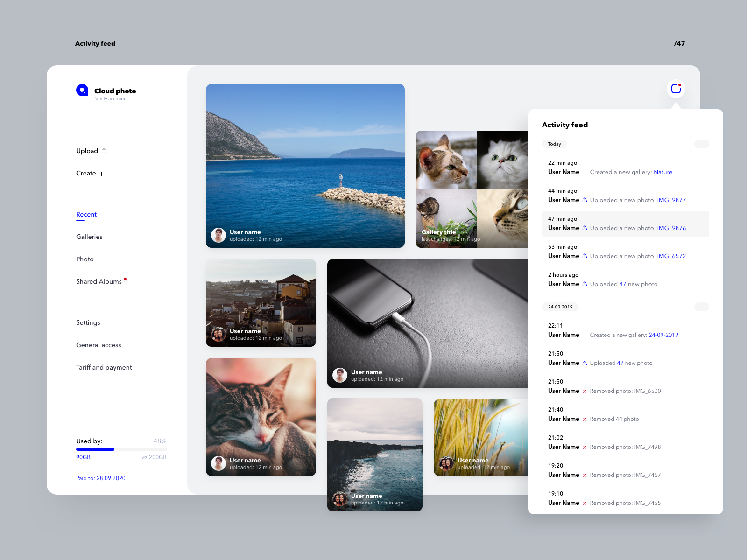Open the IMG_9876 photo link
The width and height of the screenshot is (747, 560).
pos(671,228)
